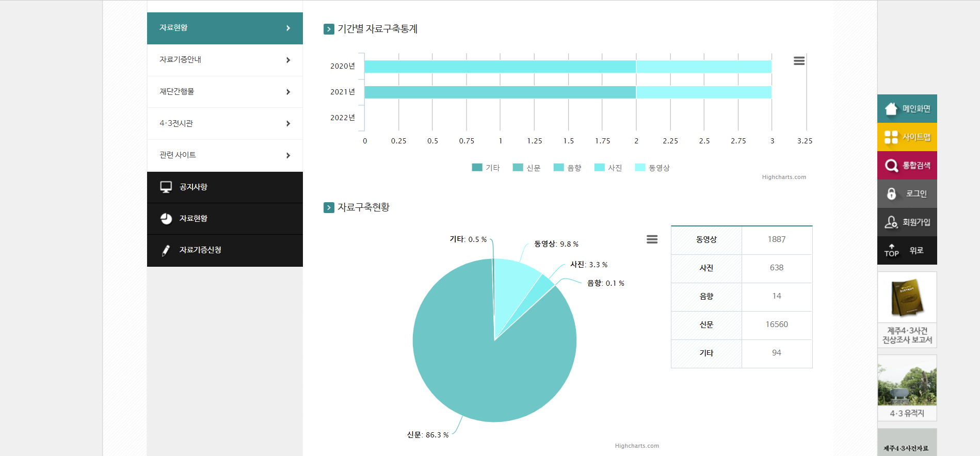This screenshot has width=980, height=456.
Task: Select the 재단간행물 sidebar menu item
Action: [176, 92]
